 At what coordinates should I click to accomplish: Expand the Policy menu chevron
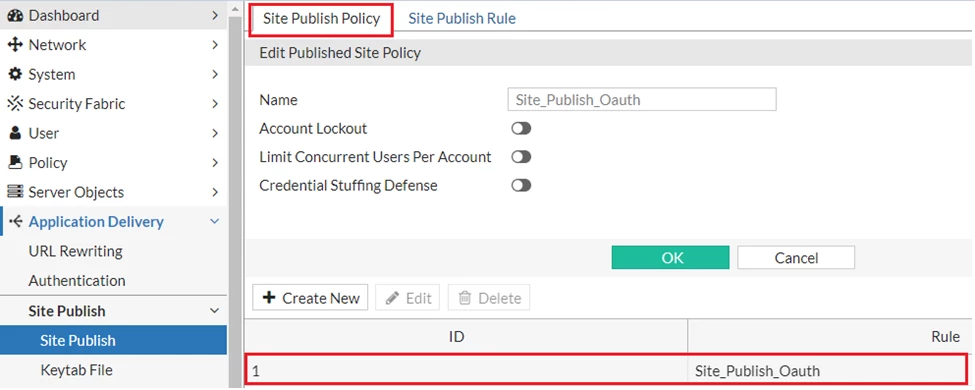(x=215, y=163)
